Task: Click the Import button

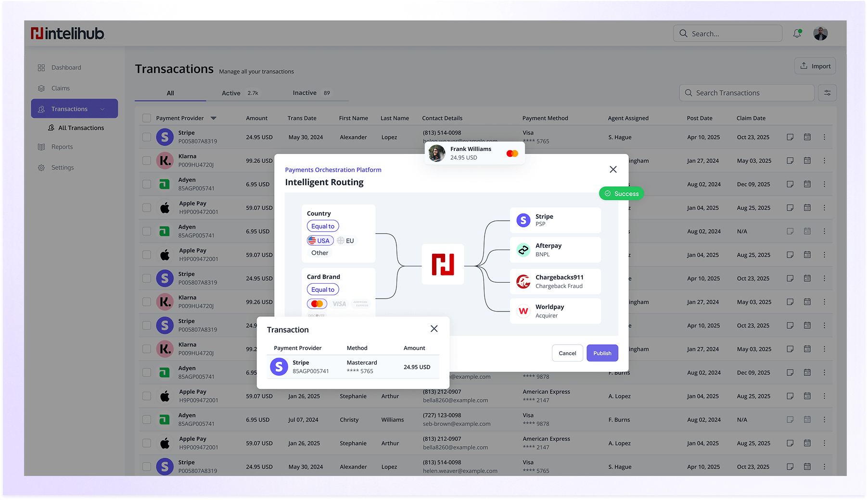Action: click(x=815, y=66)
